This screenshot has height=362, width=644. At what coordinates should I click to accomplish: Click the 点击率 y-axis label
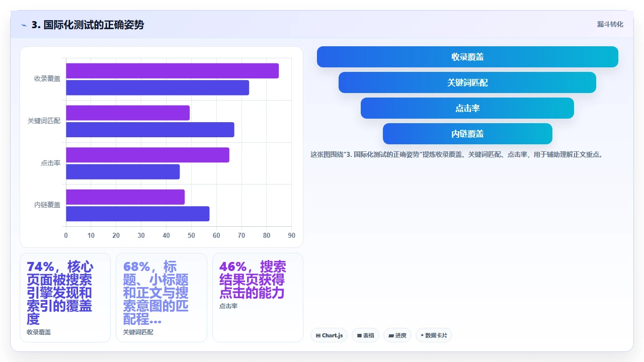(x=51, y=163)
